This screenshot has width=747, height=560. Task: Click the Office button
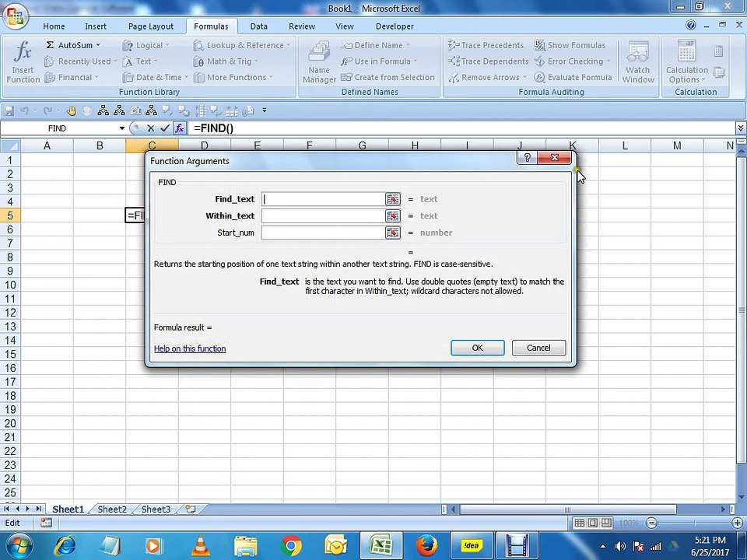click(16, 16)
